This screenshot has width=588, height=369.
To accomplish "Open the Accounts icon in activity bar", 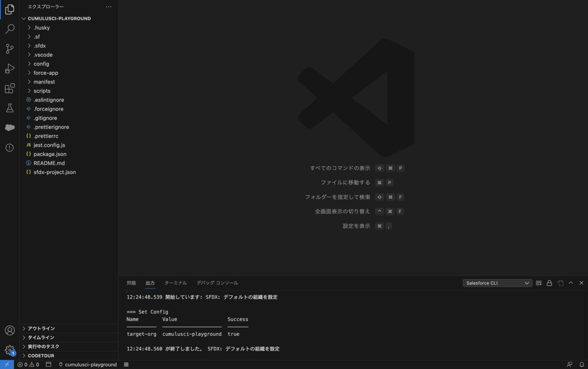I will pyautogui.click(x=9, y=330).
